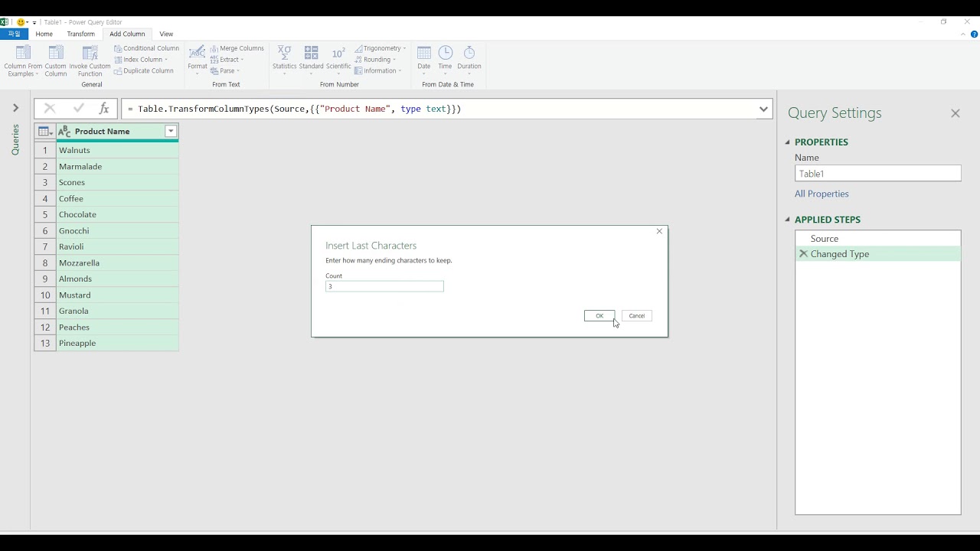Select the Walnuts cell
This screenshot has height=551, width=980.
tap(117, 150)
